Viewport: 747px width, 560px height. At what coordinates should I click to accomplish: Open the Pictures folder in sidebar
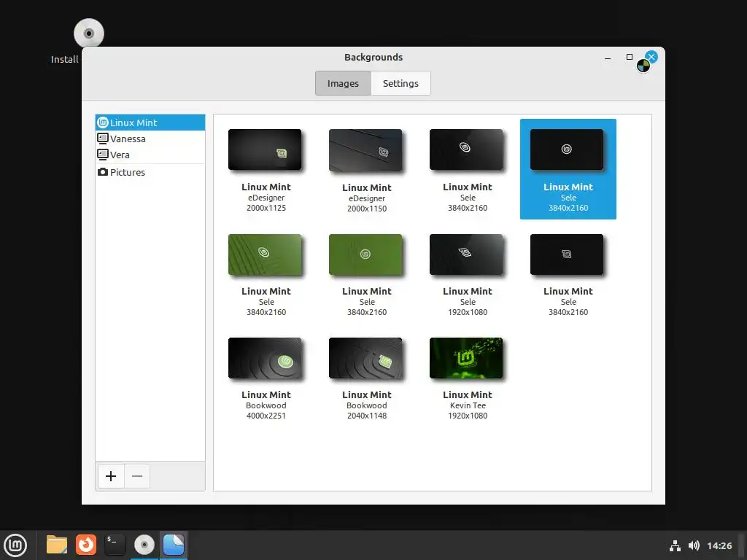tap(150, 172)
